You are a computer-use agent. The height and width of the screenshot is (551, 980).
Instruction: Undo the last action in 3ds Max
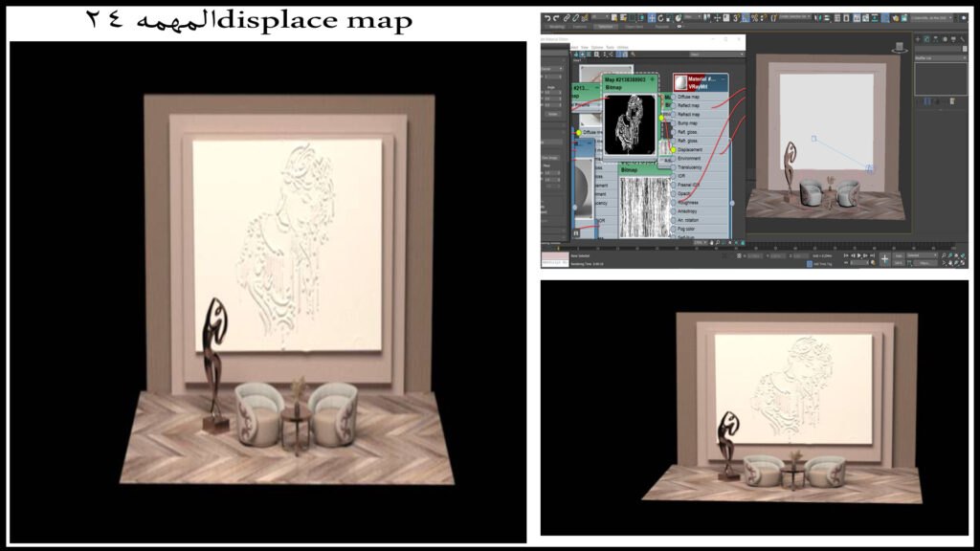click(x=546, y=18)
